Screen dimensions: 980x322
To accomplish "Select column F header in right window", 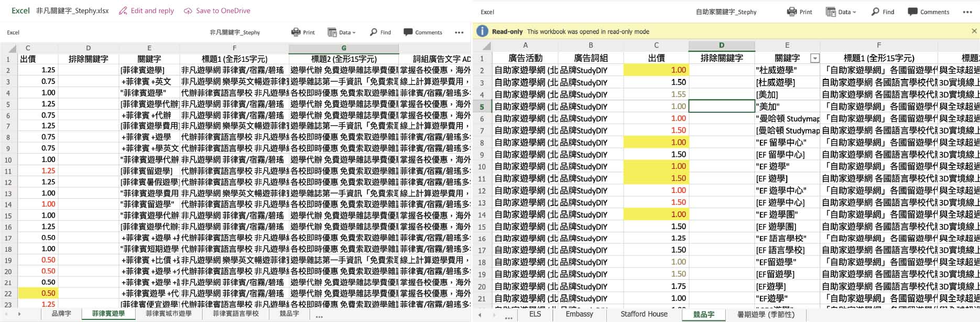I will tap(879, 46).
